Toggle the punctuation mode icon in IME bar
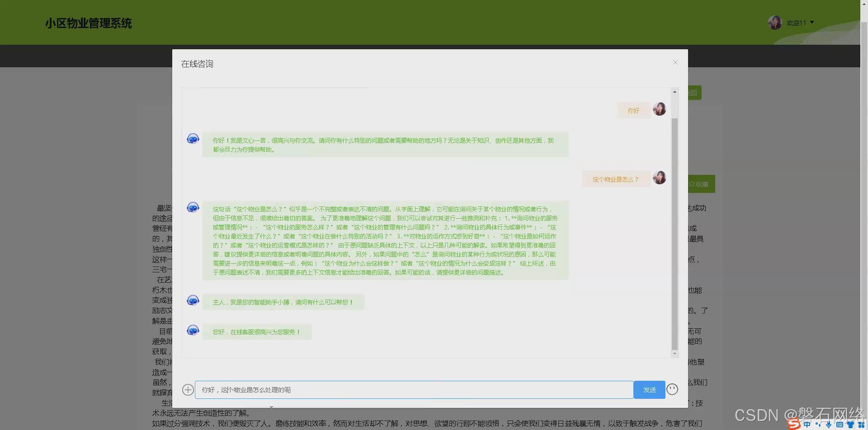 click(818, 425)
